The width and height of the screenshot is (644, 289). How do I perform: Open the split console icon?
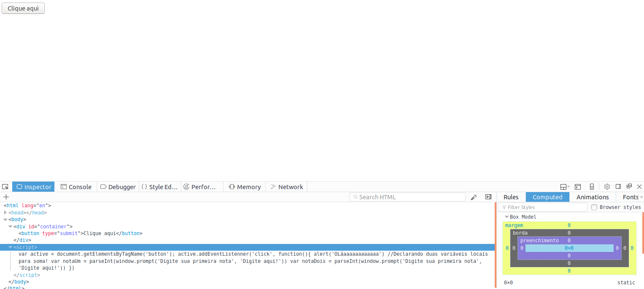(578, 187)
